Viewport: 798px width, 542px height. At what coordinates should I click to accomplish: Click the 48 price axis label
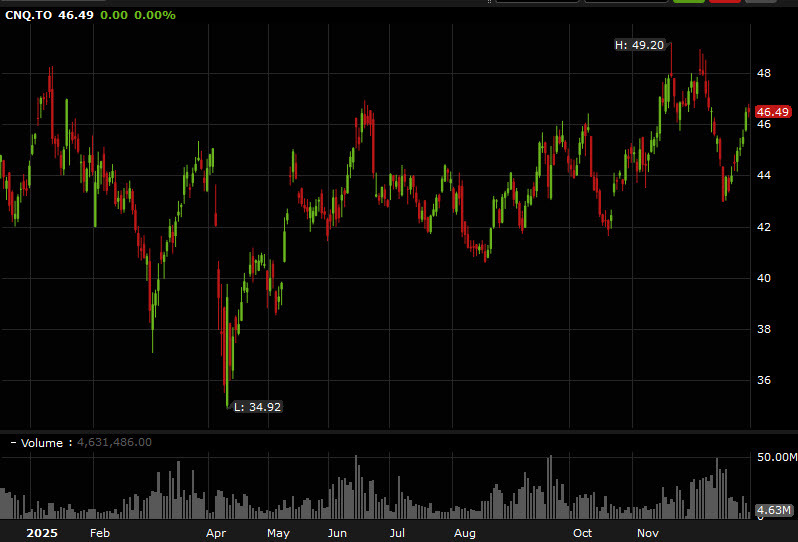763,73
